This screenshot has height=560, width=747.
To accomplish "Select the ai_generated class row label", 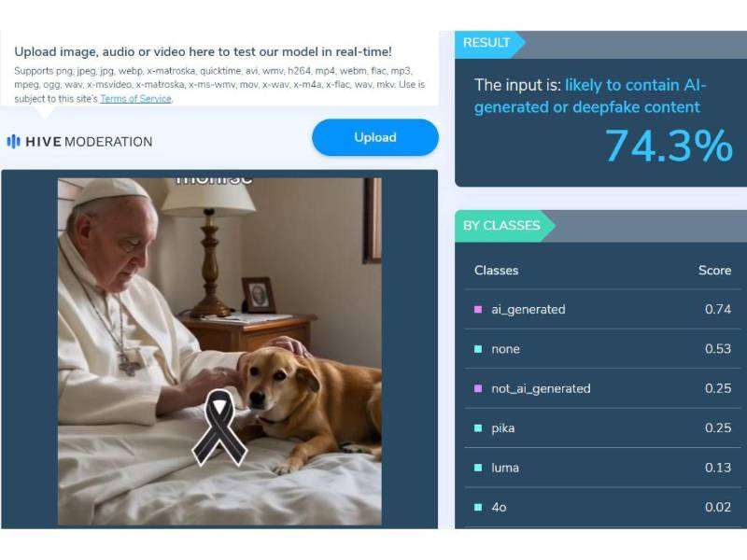I will tap(529, 310).
